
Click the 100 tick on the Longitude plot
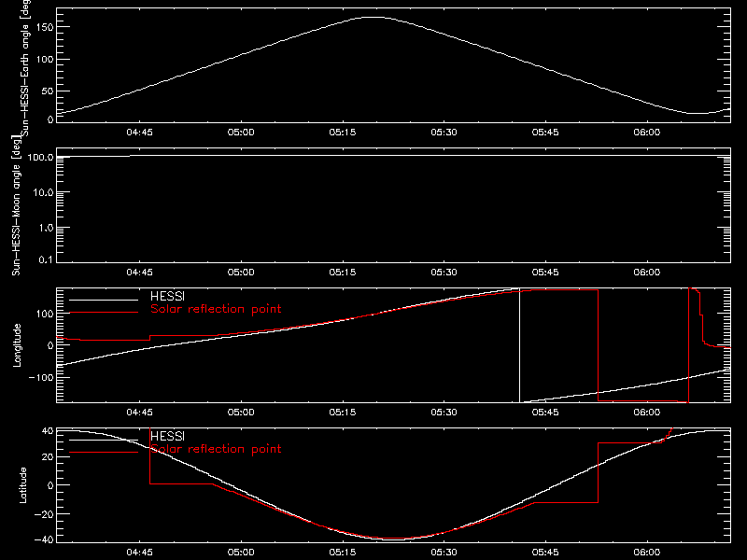click(45, 314)
